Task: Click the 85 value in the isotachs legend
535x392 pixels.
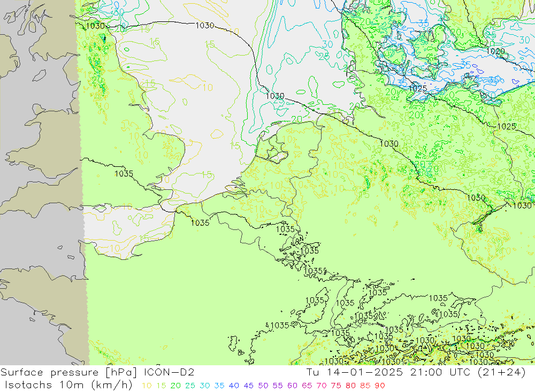Action: point(365,386)
